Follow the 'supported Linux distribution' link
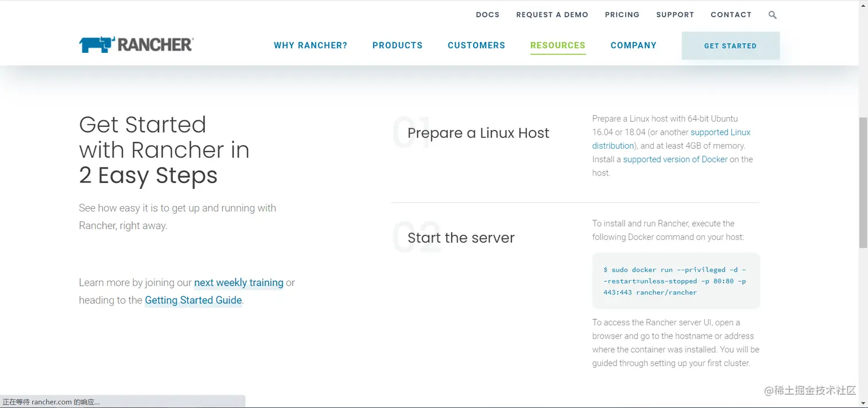 (x=720, y=133)
